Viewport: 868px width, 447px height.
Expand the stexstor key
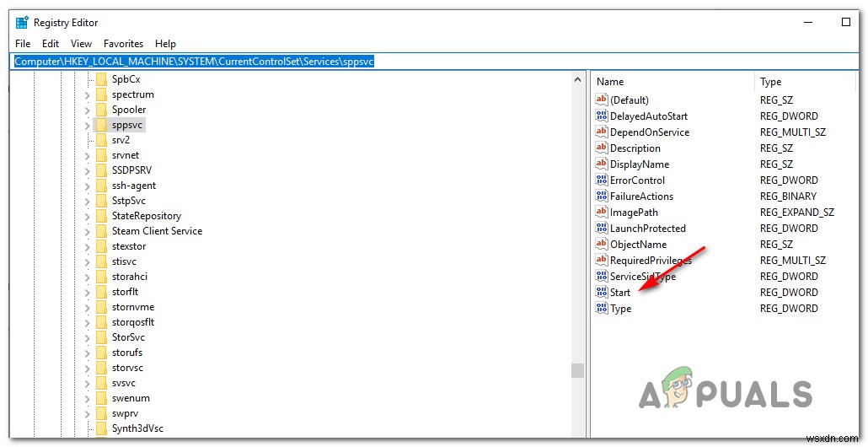[x=88, y=247]
